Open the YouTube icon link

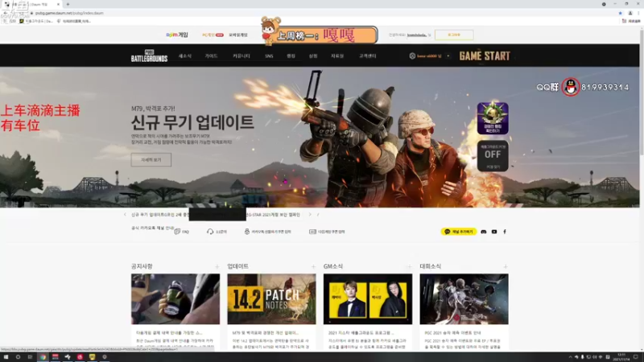[x=494, y=232]
